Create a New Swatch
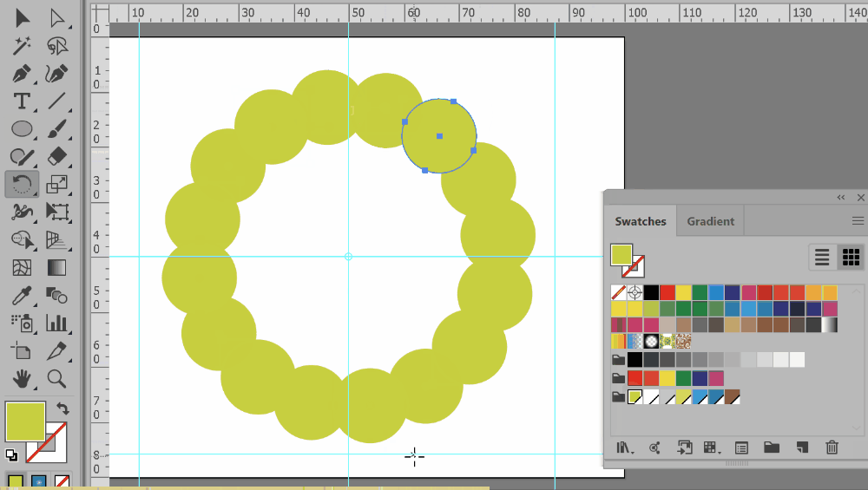The width and height of the screenshot is (868, 490). pos(801,448)
